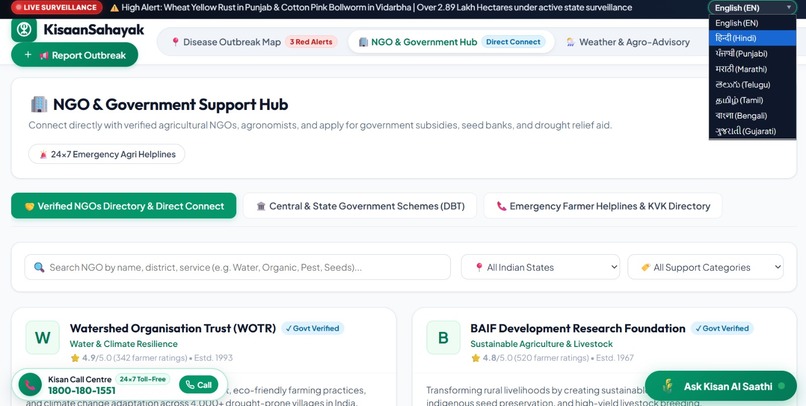Click the Direct Connect badge

pyautogui.click(x=513, y=42)
